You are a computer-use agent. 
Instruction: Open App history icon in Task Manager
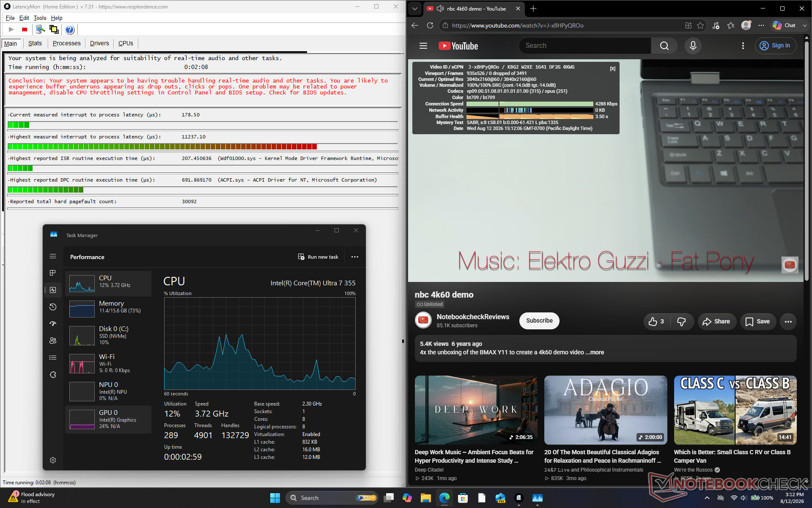pos(53,307)
